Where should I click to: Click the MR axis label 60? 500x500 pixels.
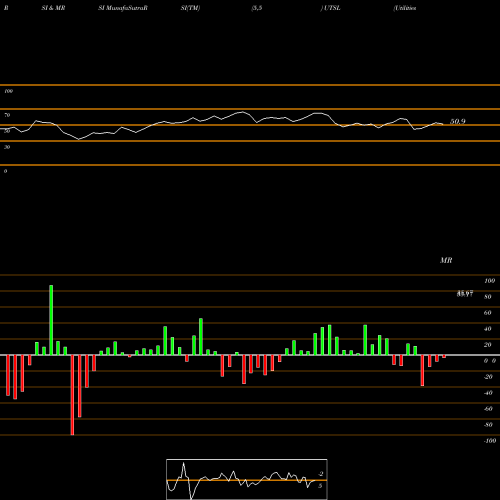point(488,313)
